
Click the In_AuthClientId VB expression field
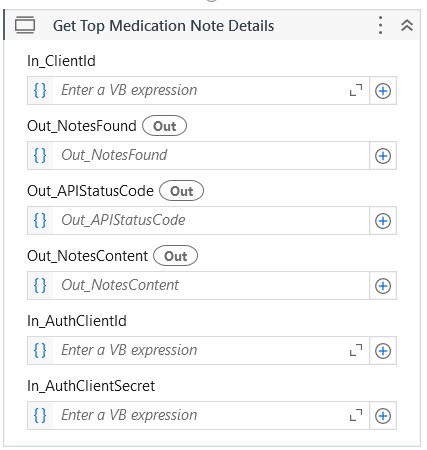point(198,351)
